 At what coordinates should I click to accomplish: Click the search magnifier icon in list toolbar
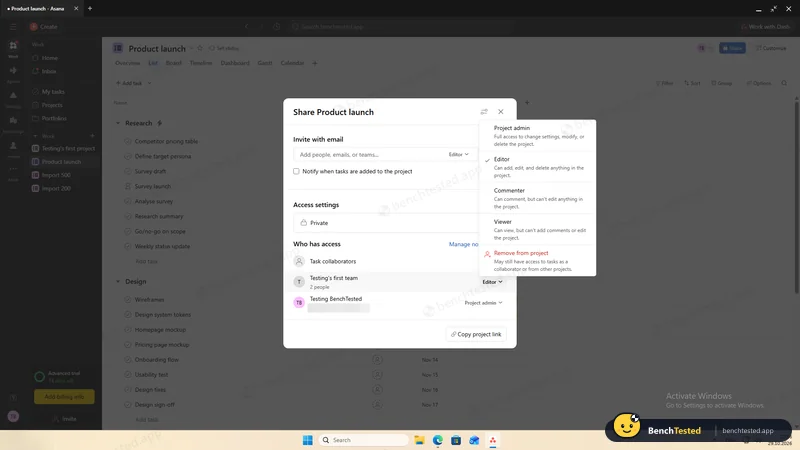[x=784, y=83]
